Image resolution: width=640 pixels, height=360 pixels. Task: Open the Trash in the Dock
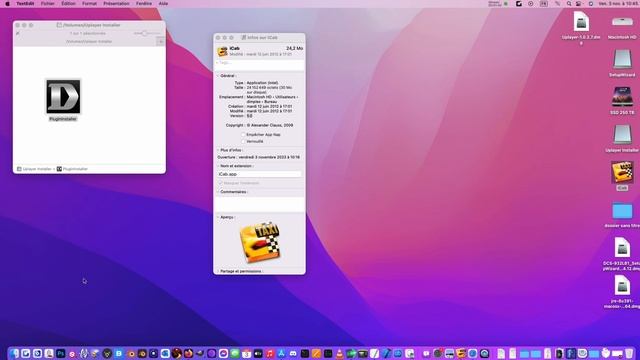point(629,353)
